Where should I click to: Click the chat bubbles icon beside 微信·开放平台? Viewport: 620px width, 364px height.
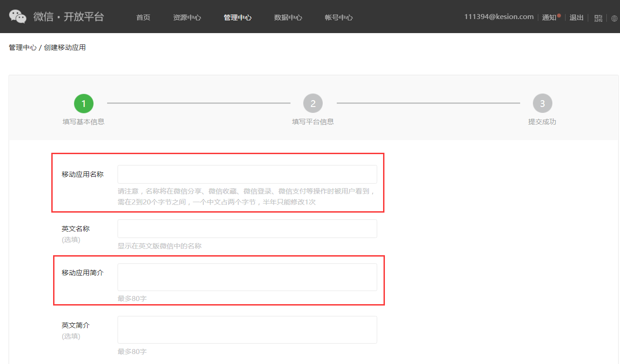[x=18, y=16]
